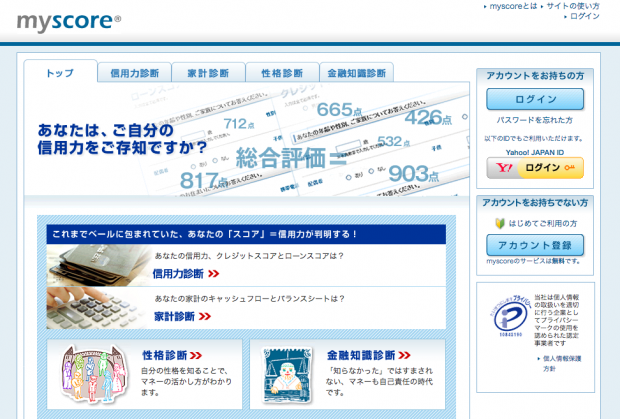Click the 'Yahoo! JAPAN ID' label

[535, 152]
